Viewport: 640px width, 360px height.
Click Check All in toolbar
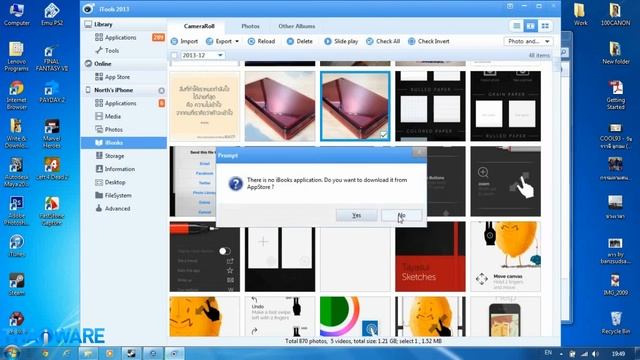coord(383,41)
